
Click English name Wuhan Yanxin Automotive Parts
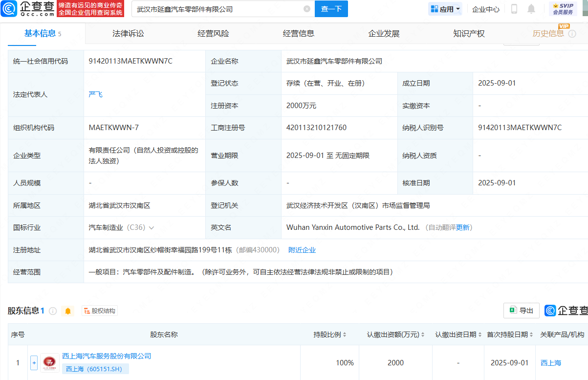point(353,227)
